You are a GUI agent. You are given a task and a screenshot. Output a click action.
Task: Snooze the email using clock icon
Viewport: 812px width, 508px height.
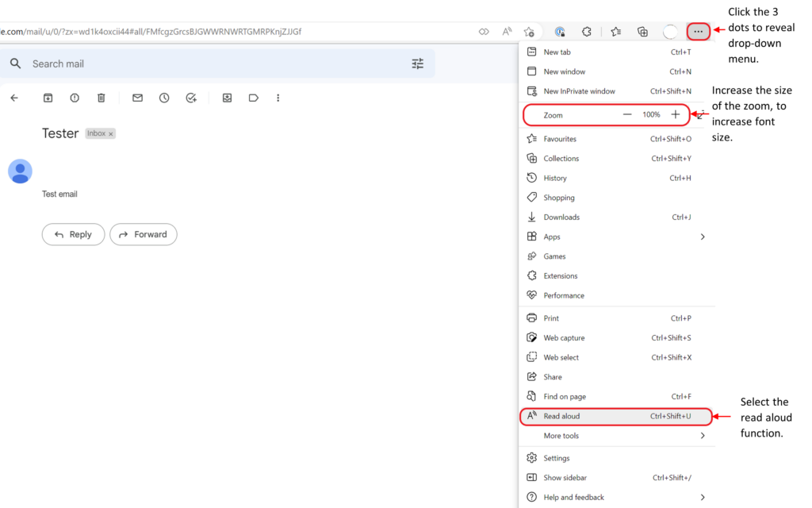coord(164,98)
